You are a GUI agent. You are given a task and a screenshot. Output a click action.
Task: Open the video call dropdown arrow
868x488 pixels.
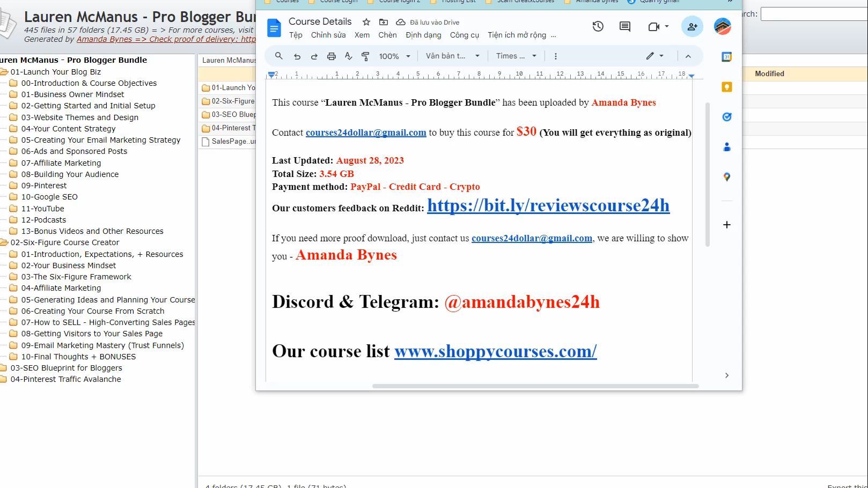pos(667,26)
